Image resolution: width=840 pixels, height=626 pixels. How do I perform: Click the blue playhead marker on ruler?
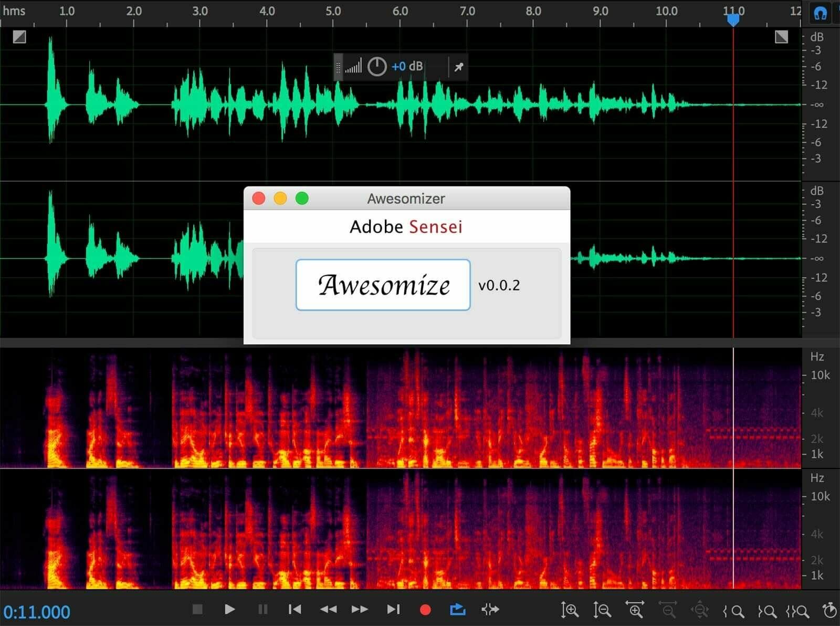(x=733, y=20)
